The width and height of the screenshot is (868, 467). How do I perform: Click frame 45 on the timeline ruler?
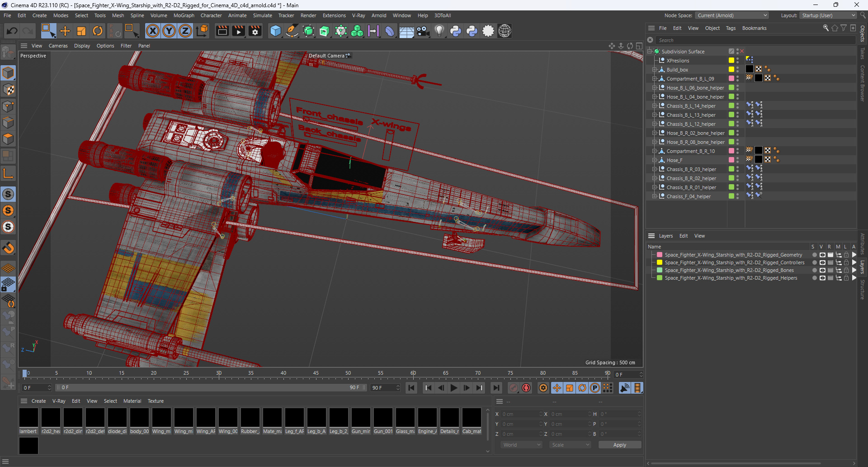316,373
